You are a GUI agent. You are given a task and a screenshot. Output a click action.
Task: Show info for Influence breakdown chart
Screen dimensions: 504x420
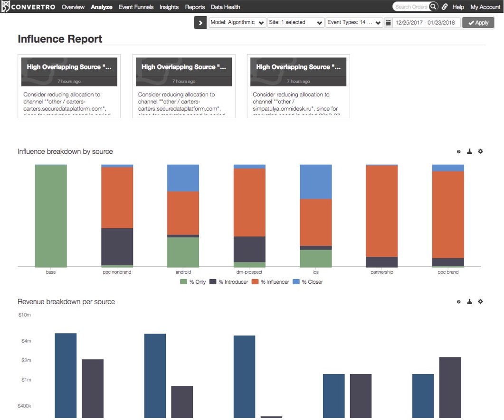tap(459, 151)
